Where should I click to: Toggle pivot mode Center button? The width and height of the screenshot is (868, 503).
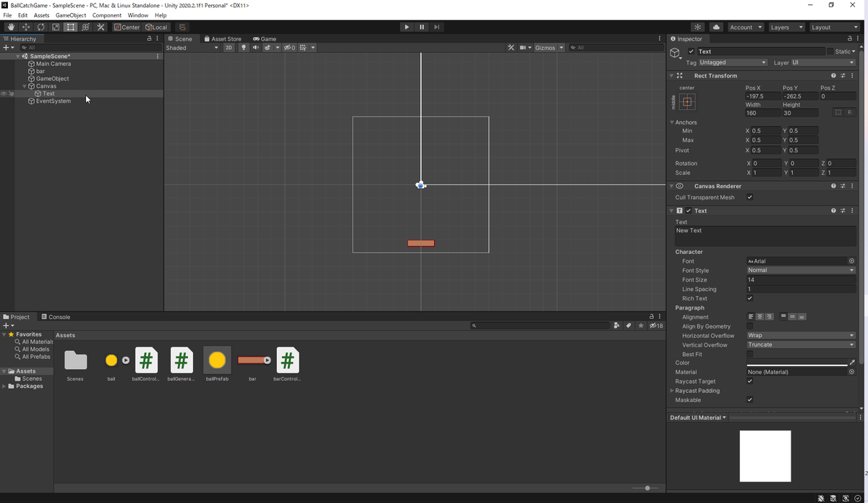coord(127,27)
